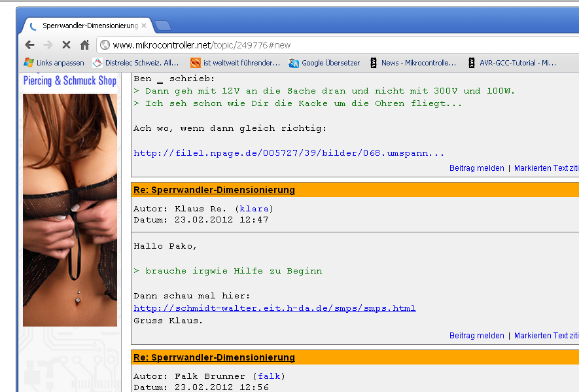Open the file1.npage.de image link
Screen dimensions: 579x392
click(x=289, y=153)
